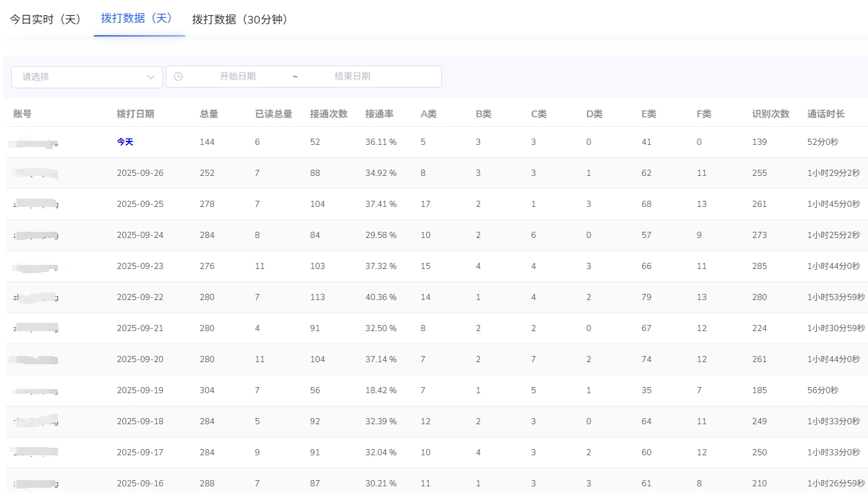Screen dimensions: 868x496
Task: Click the 已读总量 column header
Action: coord(273,114)
